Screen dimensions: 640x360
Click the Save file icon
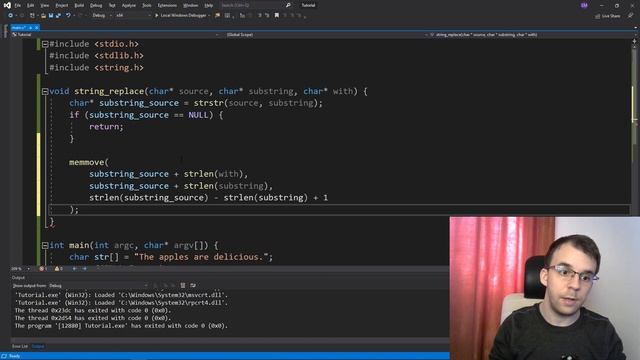(51, 16)
